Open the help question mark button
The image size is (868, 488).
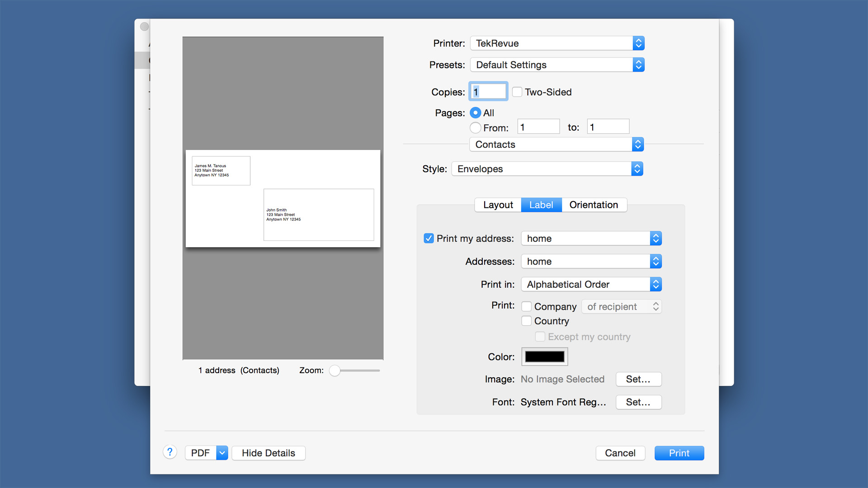(170, 452)
